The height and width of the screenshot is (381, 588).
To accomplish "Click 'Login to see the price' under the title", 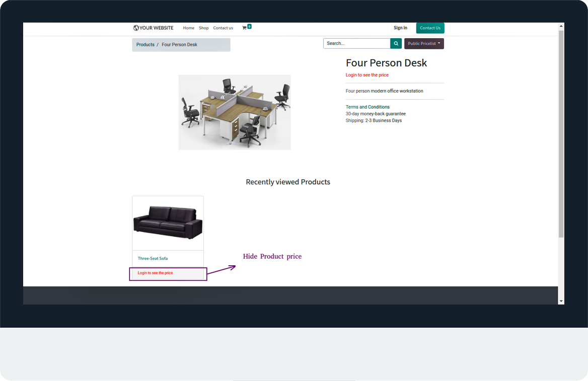I will click(x=367, y=75).
